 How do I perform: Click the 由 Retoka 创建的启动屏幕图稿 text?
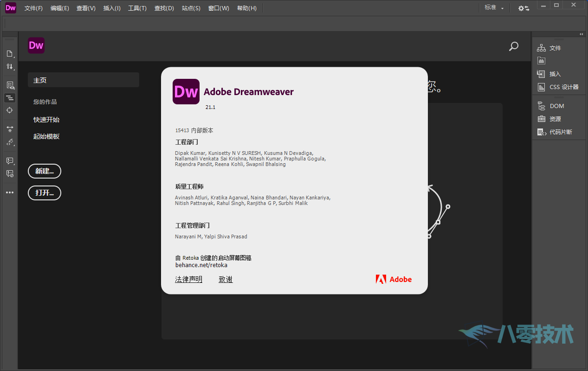coord(213,258)
